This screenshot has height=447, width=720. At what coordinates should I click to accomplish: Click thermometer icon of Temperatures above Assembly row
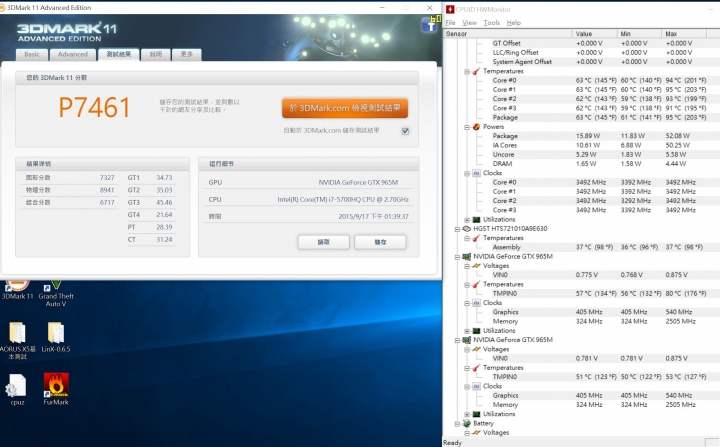pos(476,238)
